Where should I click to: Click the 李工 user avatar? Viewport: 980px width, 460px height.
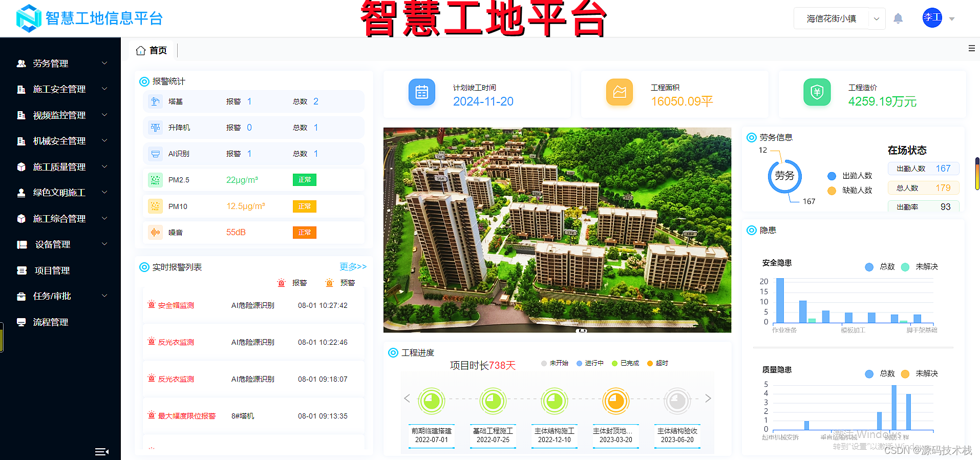coord(932,18)
